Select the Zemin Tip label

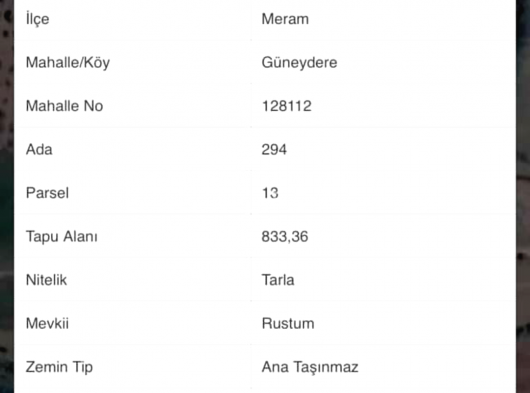[59, 367]
